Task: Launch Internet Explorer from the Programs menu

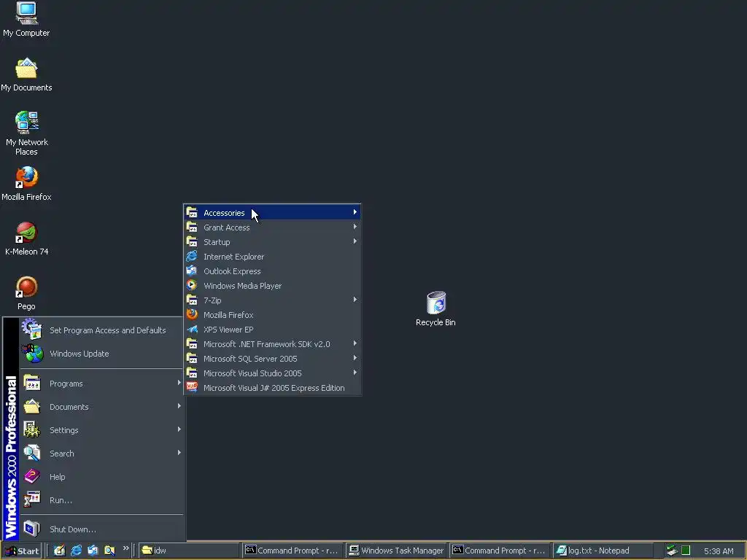Action: point(272,257)
